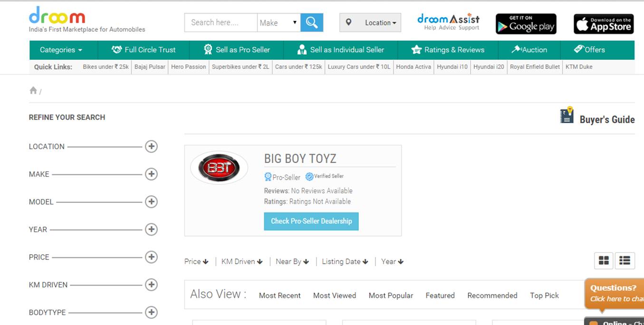View Featured listings

point(440,296)
